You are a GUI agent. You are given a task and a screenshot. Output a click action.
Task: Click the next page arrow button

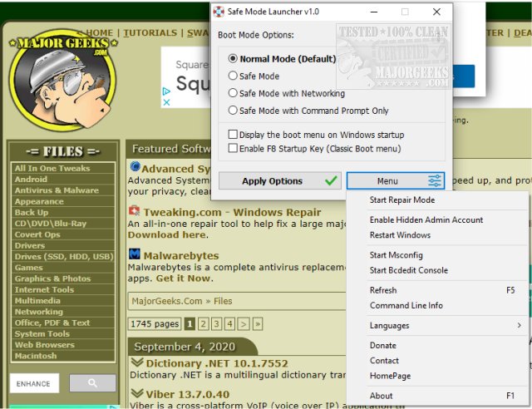coord(244,324)
